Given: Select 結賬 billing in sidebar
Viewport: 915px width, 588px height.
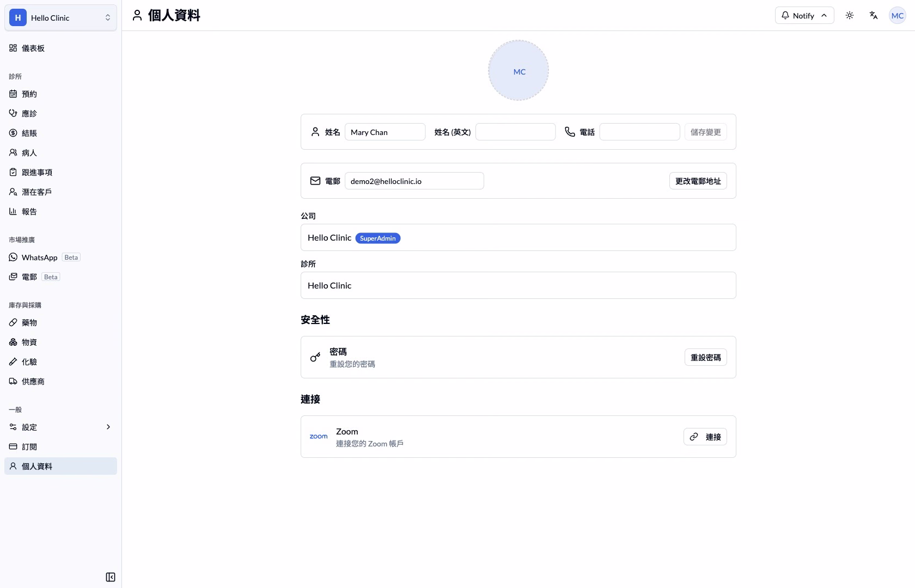Looking at the screenshot, I should click(x=60, y=133).
